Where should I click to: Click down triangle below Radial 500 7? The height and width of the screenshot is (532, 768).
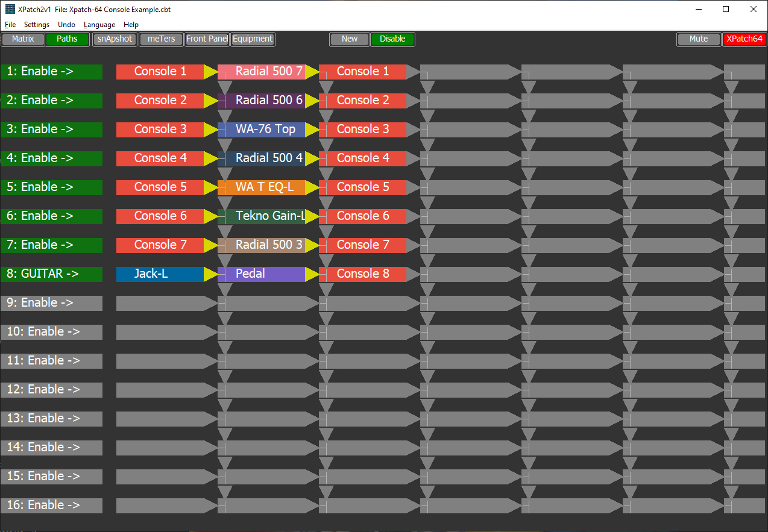[225, 86]
